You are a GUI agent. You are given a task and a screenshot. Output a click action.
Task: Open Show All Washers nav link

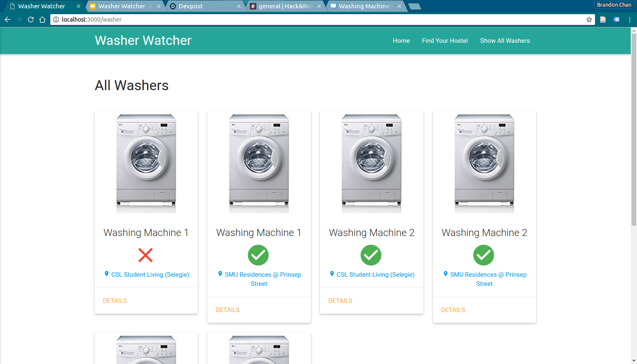(505, 41)
